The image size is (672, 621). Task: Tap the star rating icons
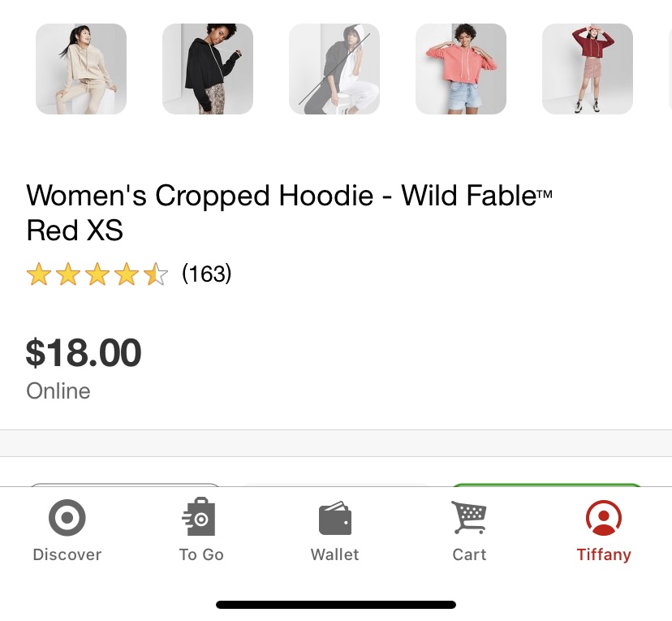[97, 274]
